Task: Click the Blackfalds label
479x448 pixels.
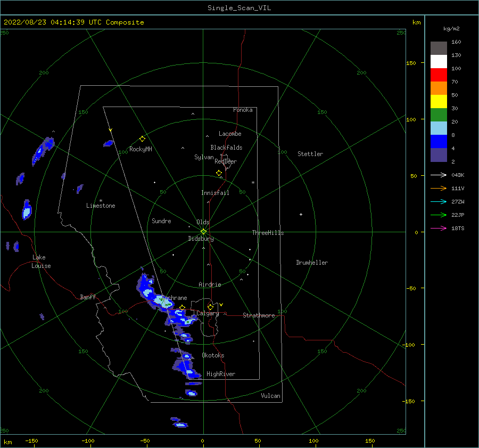Action: click(x=226, y=148)
